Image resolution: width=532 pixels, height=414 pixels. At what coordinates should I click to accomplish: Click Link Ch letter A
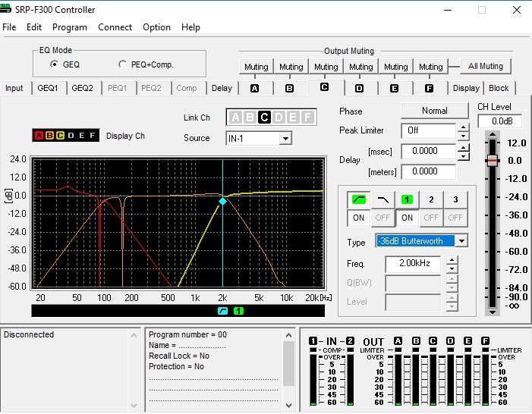click(235, 118)
